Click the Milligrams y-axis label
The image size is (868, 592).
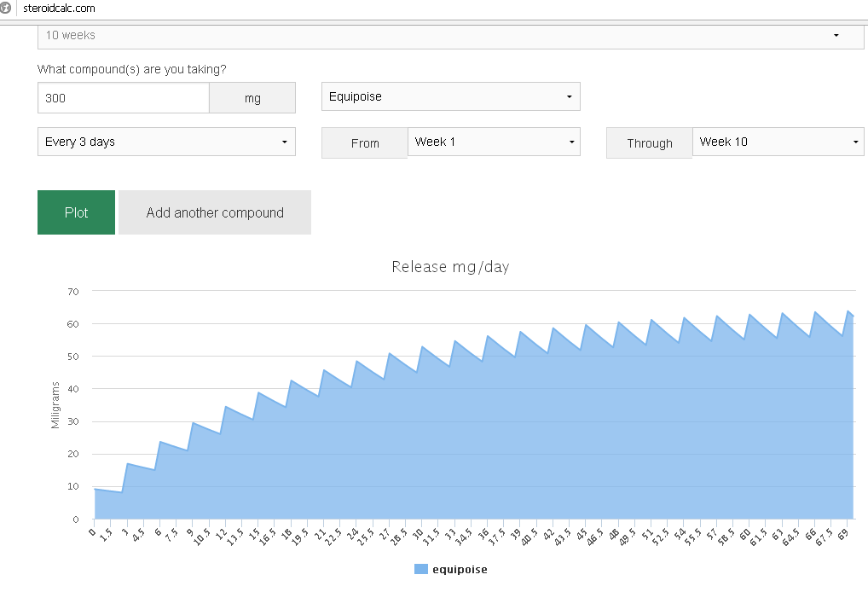tap(56, 404)
